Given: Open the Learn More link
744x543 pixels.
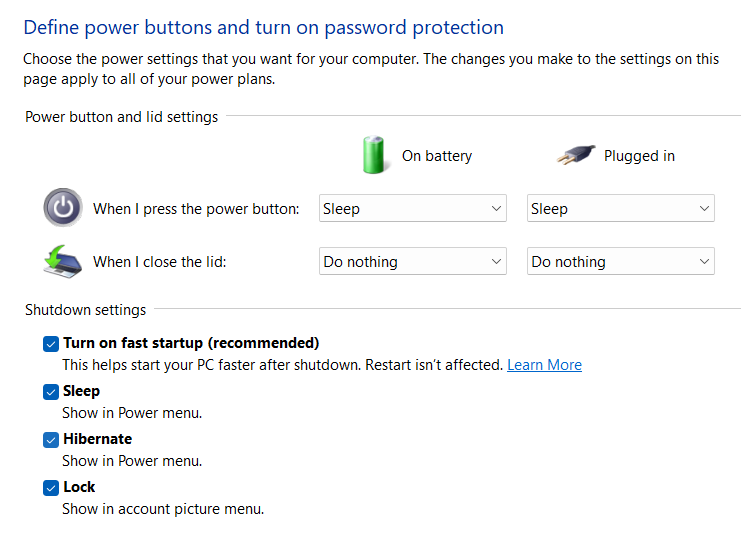Looking at the screenshot, I should (544, 365).
